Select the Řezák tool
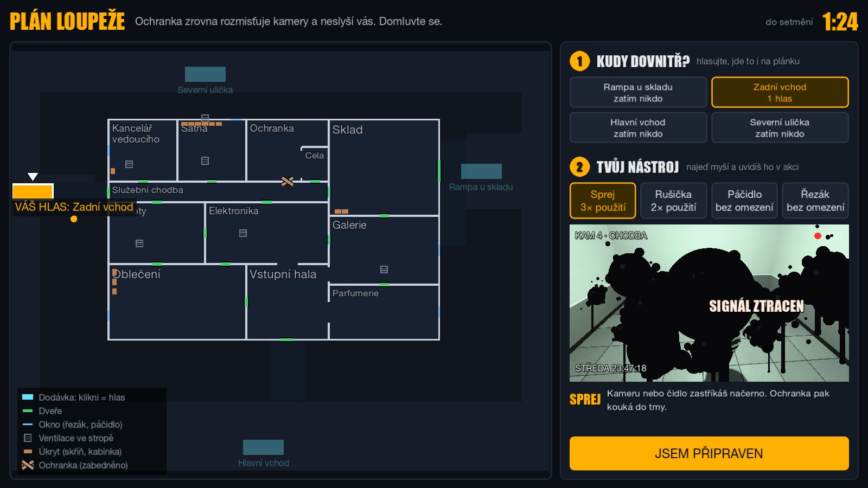The image size is (868, 488). point(815,201)
